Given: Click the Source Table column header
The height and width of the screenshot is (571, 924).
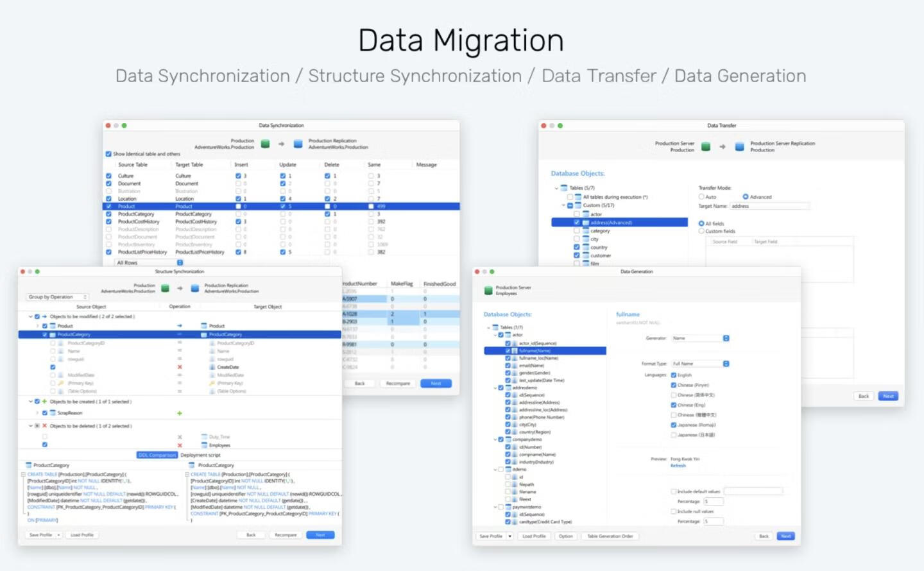Looking at the screenshot, I should point(133,165).
